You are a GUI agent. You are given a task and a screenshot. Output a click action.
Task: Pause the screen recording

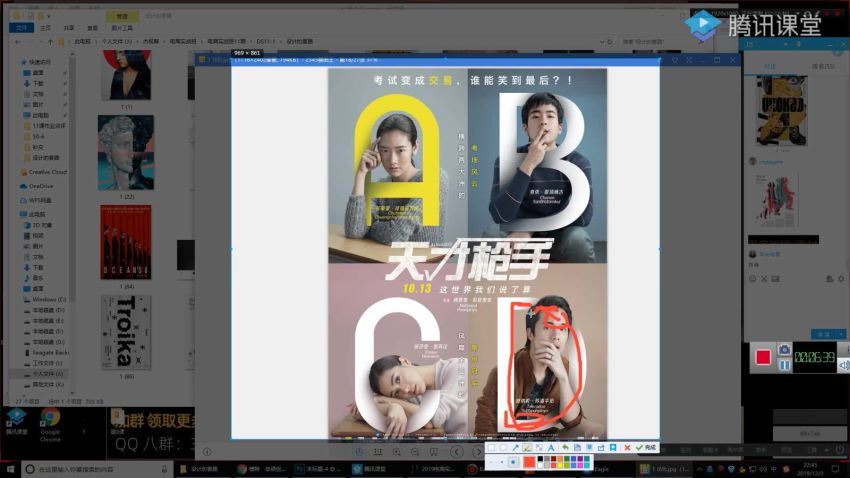click(x=784, y=366)
